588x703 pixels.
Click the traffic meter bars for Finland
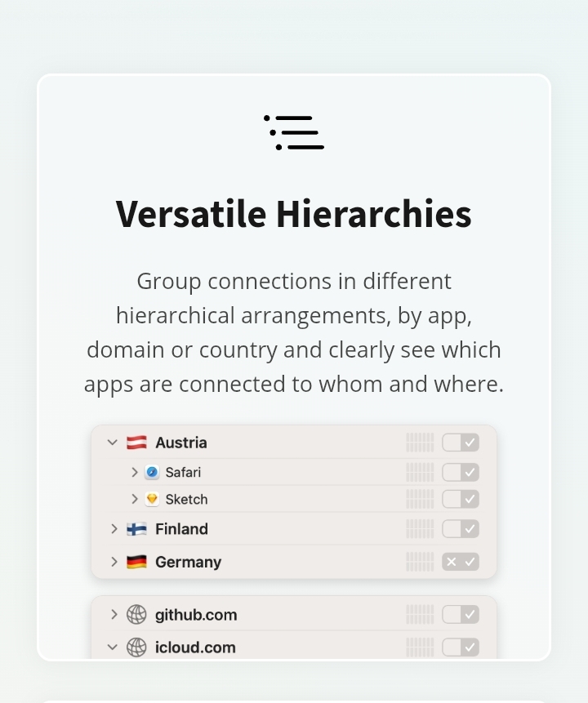pyautogui.click(x=420, y=529)
